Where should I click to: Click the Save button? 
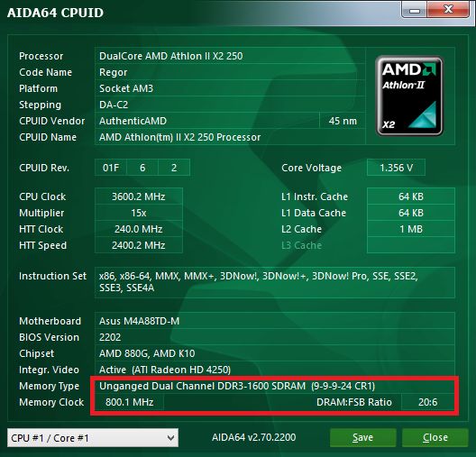point(362,437)
